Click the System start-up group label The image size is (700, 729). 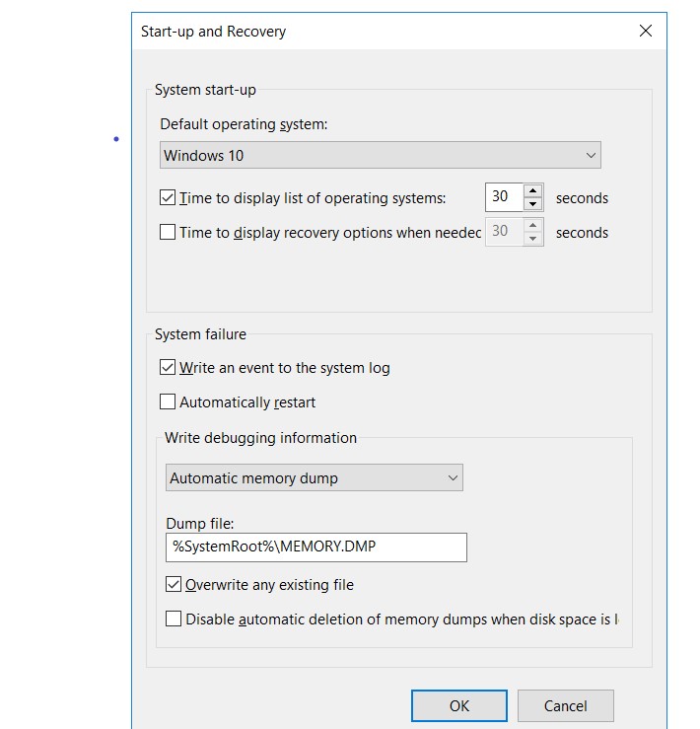coord(205,90)
